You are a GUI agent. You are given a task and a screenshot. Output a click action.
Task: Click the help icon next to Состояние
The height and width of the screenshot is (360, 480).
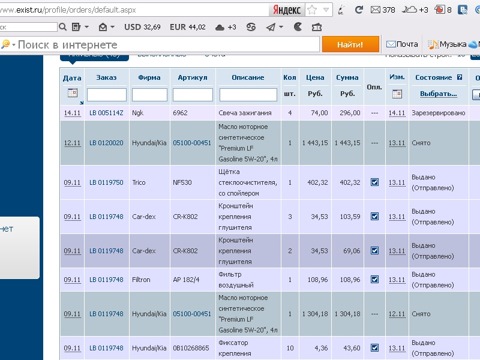pos(459,77)
